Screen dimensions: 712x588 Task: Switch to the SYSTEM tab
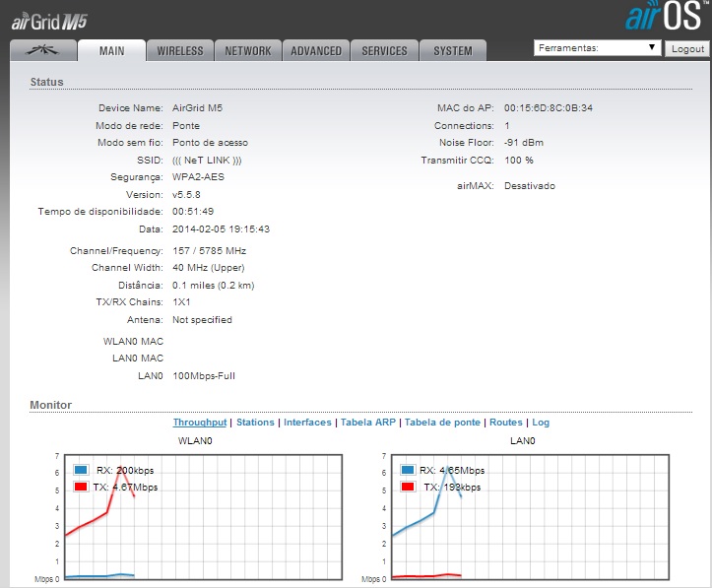pyautogui.click(x=453, y=50)
